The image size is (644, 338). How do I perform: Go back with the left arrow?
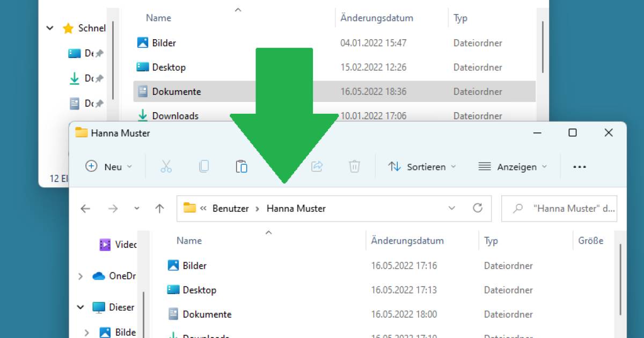click(x=85, y=209)
